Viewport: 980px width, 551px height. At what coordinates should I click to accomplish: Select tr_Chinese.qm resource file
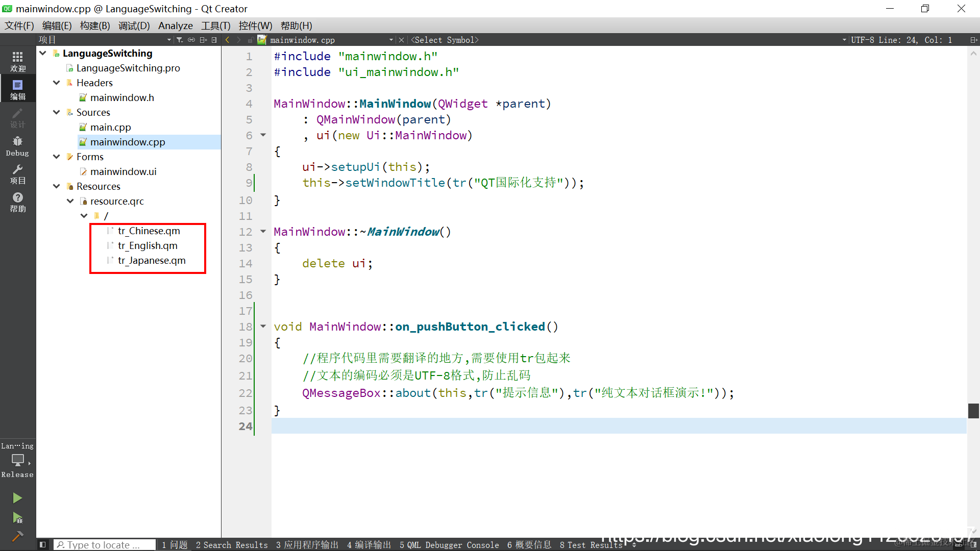click(149, 231)
